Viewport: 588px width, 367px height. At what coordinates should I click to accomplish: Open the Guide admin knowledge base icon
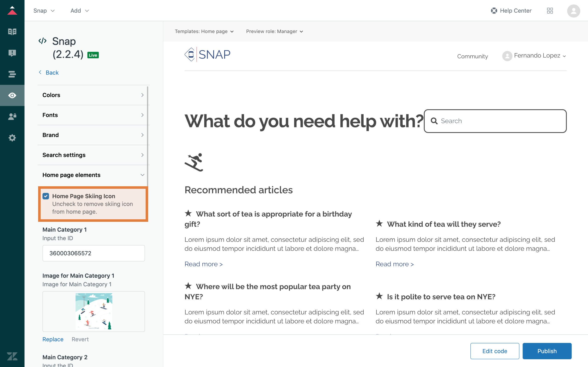(12, 32)
